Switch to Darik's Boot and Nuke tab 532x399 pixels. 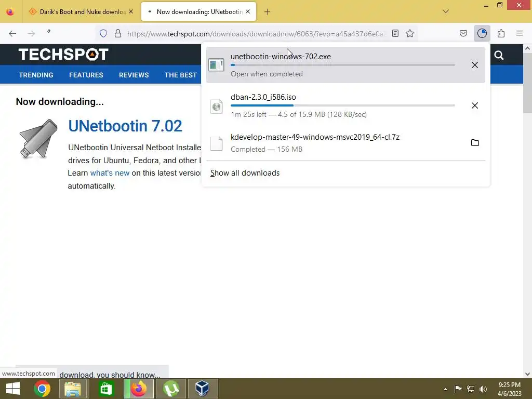pos(81,12)
